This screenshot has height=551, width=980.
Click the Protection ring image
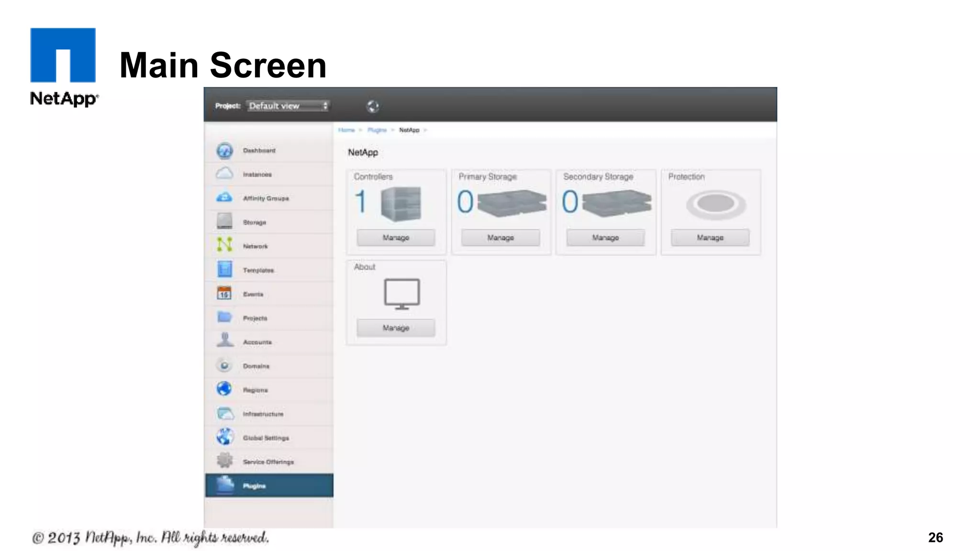716,204
